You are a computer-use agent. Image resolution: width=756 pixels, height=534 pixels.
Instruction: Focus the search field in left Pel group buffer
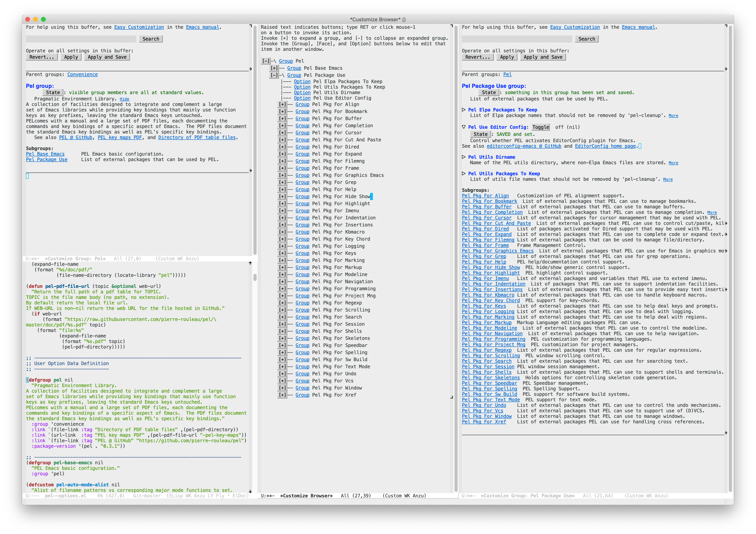pyautogui.click(x=81, y=39)
